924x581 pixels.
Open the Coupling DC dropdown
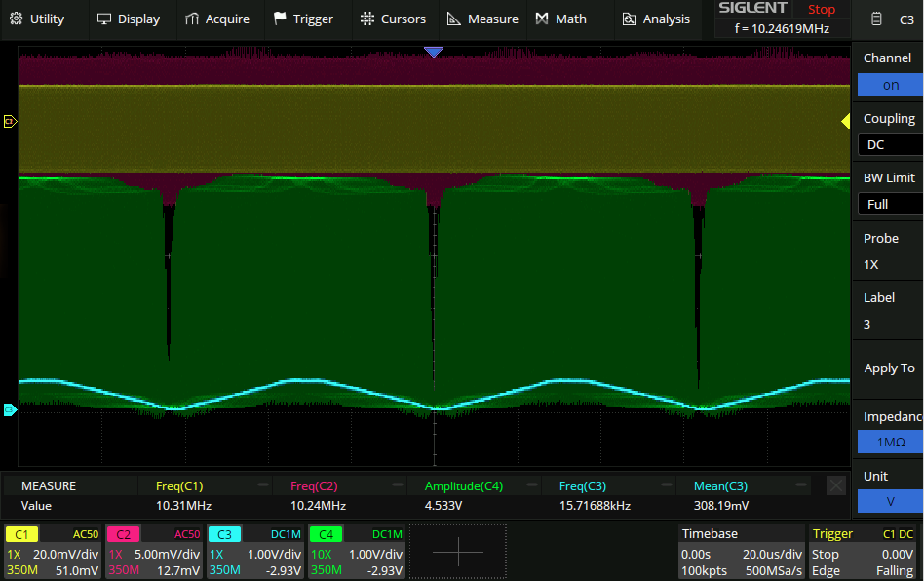click(x=890, y=144)
